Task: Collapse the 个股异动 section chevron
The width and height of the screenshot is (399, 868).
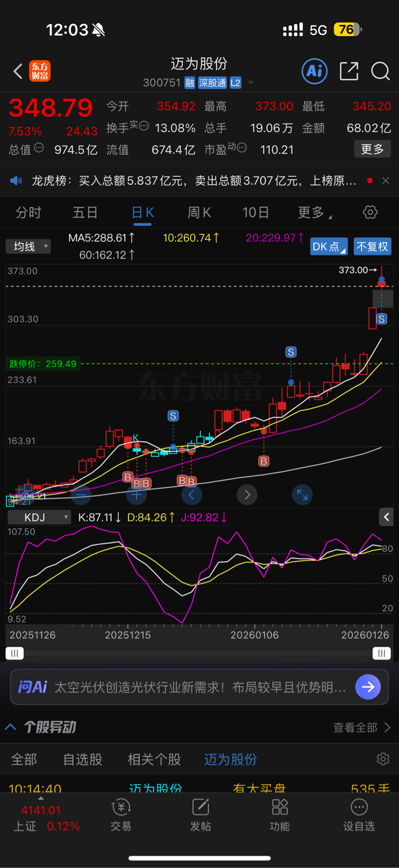Action: 10,727
